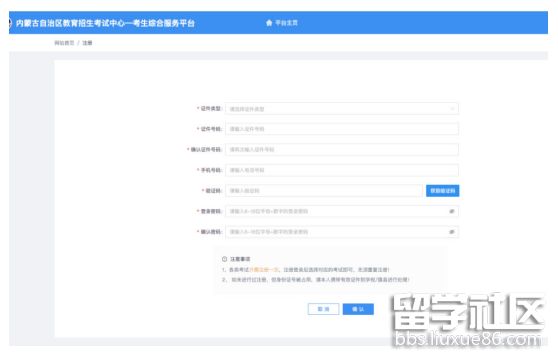The height and width of the screenshot is (361, 558).
Task: Click the second notice line under 注意事项
Action: [315, 279]
